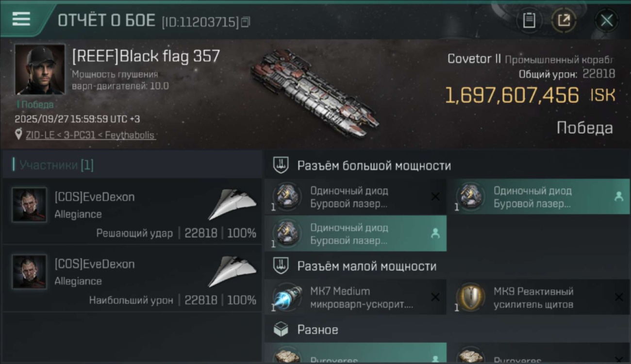
Task: Select the MK7 Medium микроварп-ускоритель module
Action: point(355,298)
